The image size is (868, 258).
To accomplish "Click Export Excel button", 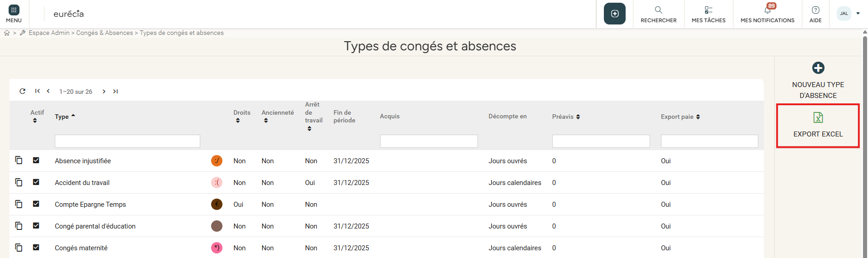I will (818, 125).
